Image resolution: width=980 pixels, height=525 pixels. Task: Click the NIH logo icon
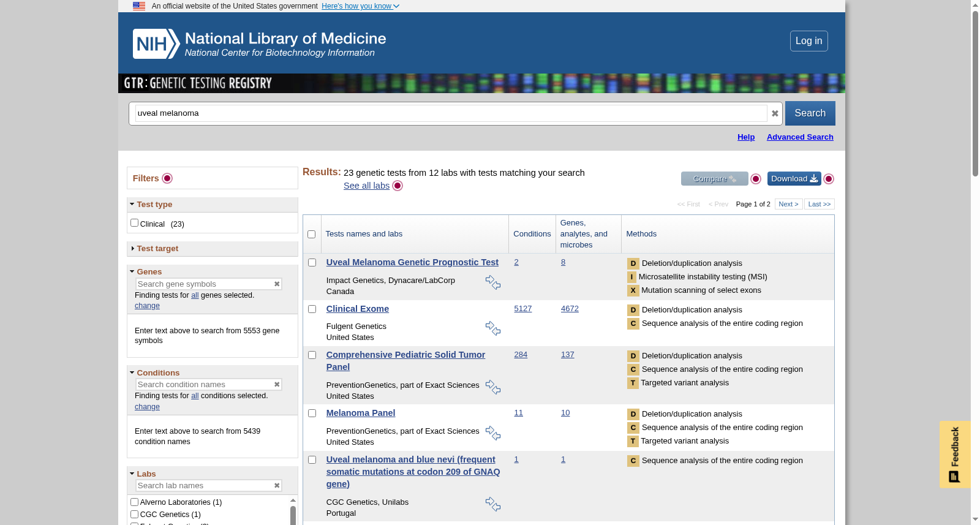[x=156, y=43]
